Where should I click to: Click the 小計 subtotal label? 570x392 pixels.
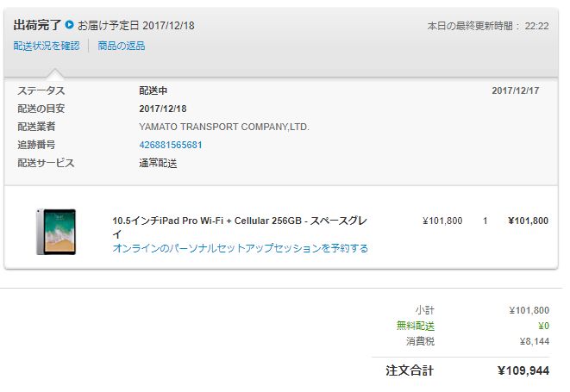pyautogui.click(x=424, y=310)
